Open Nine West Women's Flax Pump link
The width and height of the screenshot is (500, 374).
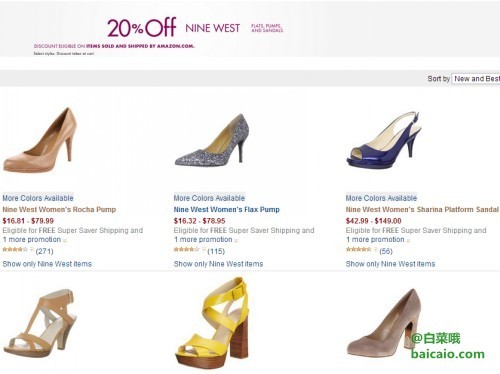point(227,210)
